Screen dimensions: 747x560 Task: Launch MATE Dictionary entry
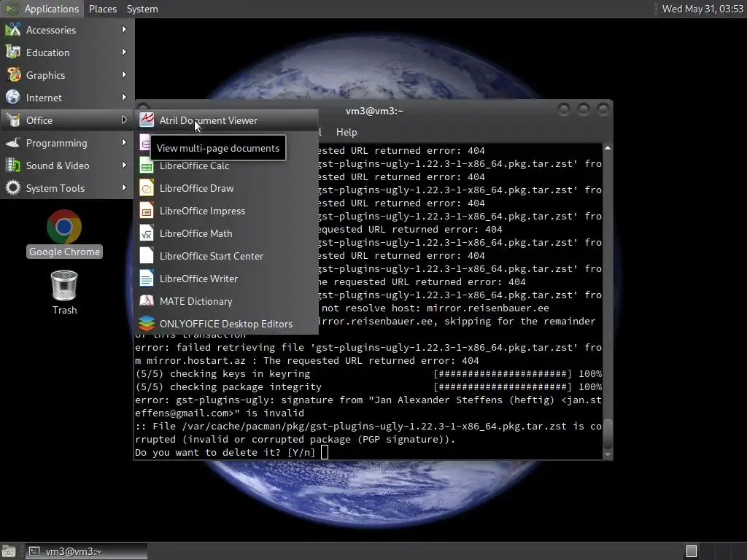pos(226,301)
